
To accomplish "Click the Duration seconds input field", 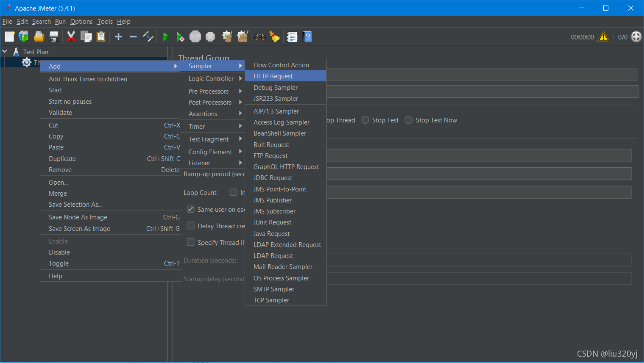I will 479,260.
